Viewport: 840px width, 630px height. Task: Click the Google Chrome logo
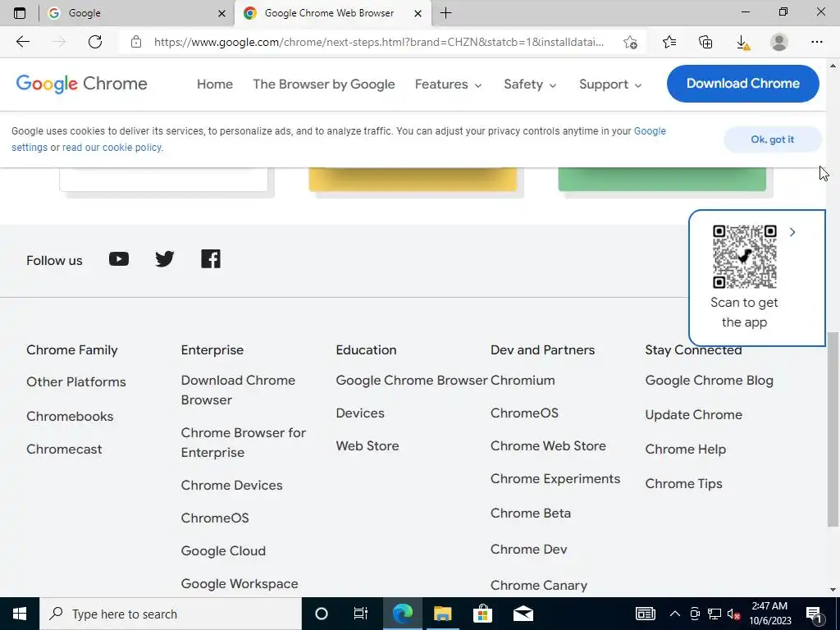(81, 84)
